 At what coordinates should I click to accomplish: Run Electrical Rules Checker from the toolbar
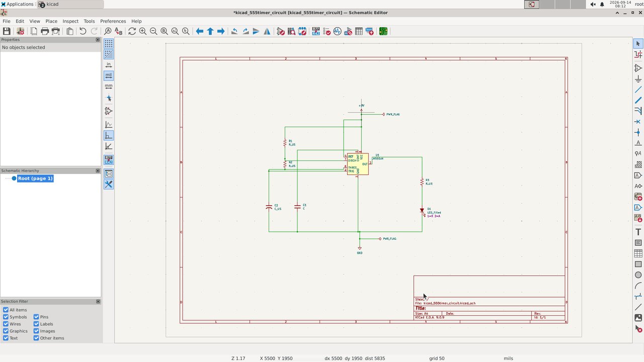(327, 31)
